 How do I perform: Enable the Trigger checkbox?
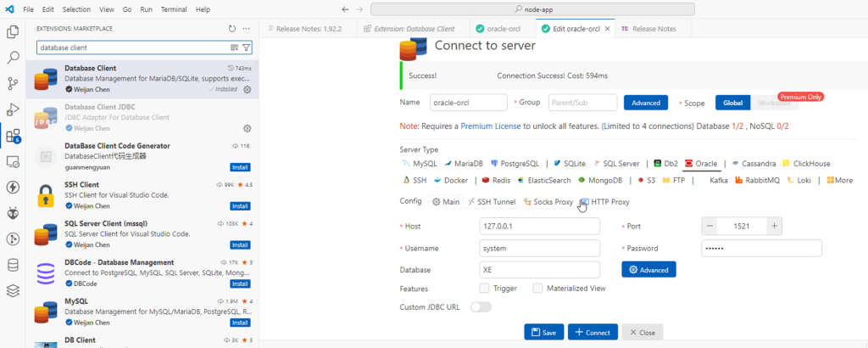click(x=484, y=289)
